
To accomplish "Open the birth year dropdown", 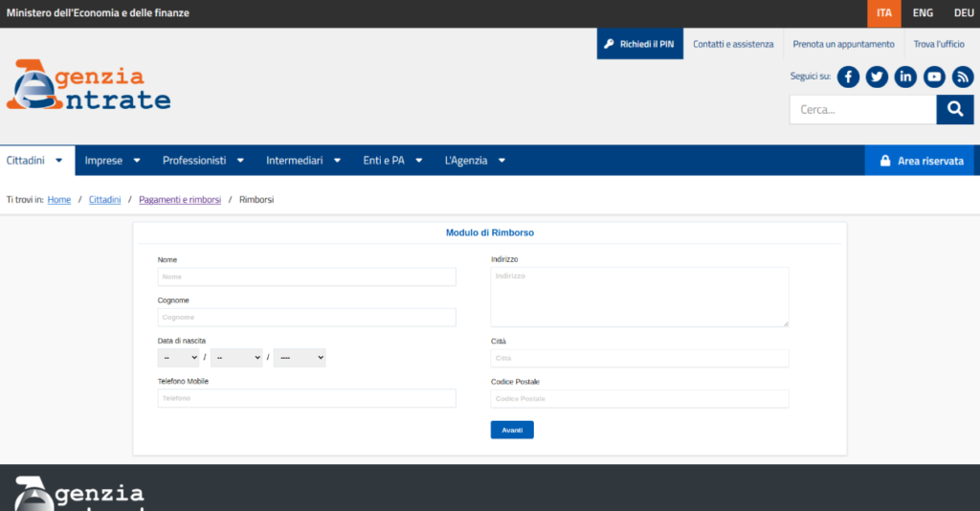I will point(300,357).
